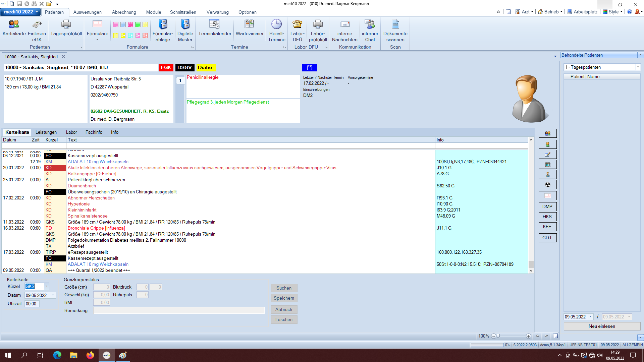Screen dimensions: 644x362
Task: Open the Labor-DFÜ telephone icon
Action: (297, 24)
